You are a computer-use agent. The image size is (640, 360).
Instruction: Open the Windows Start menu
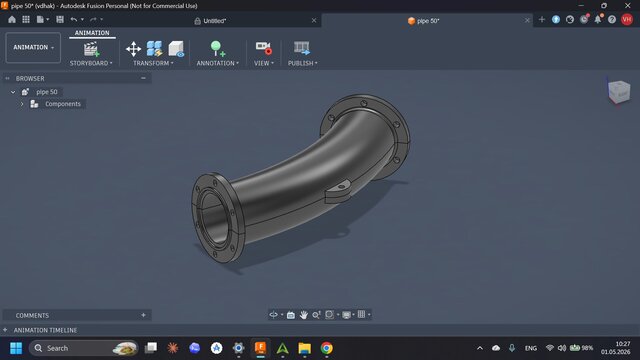(x=16, y=348)
